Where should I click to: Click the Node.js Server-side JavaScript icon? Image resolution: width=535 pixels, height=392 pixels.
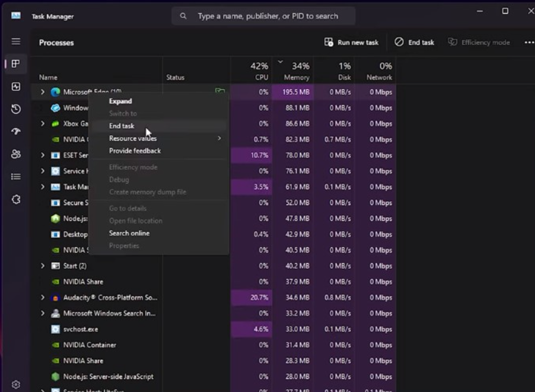click(55, 377)
